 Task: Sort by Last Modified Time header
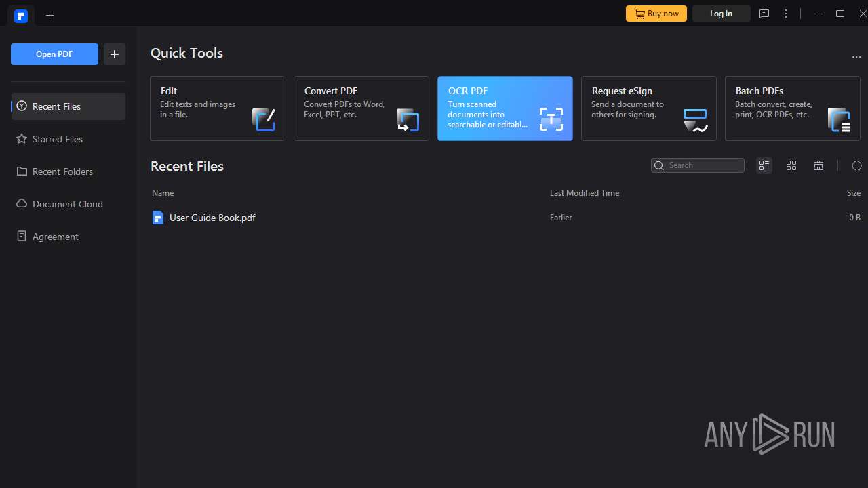[x=585, y=193]
